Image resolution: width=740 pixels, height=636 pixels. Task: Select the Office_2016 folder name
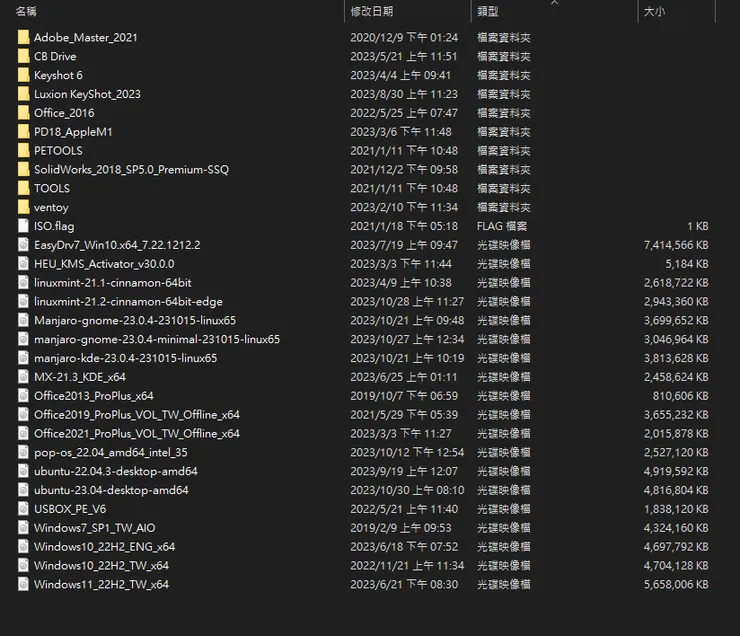64,113
